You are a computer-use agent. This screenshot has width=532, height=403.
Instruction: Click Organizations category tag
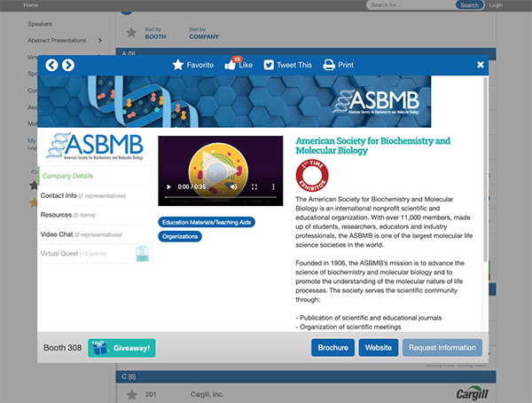click(180, 236)
